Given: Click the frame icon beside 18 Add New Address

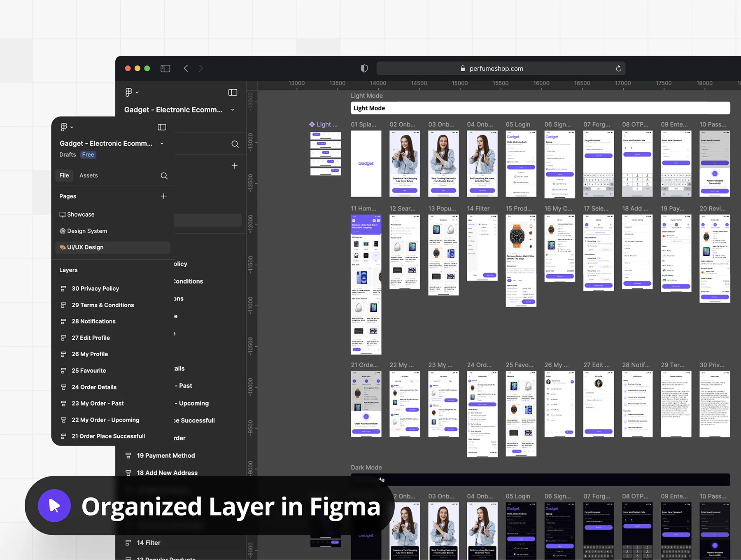Looking at the screenshot, I should pos(128,473).
